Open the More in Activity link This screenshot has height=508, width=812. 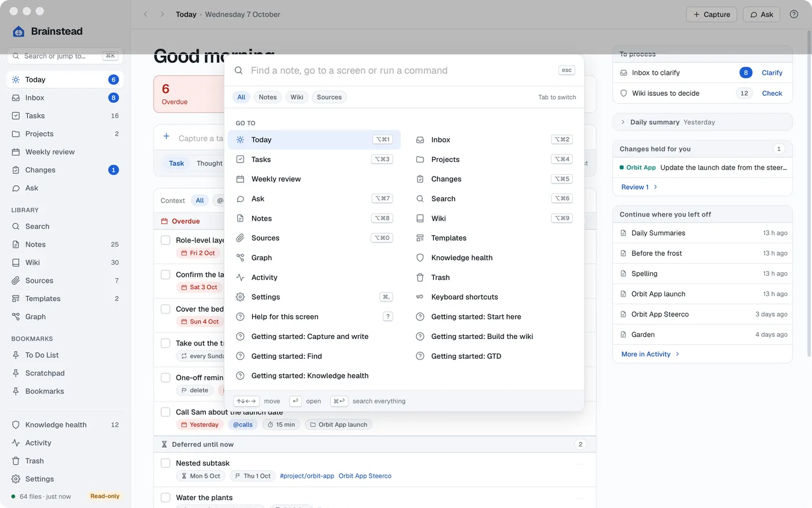click(x=650, y=354)
